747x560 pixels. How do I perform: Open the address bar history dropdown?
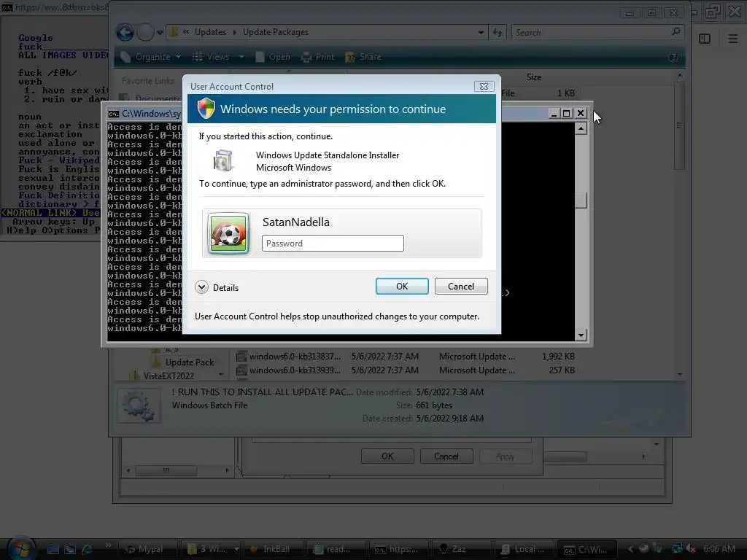[481, 32]
